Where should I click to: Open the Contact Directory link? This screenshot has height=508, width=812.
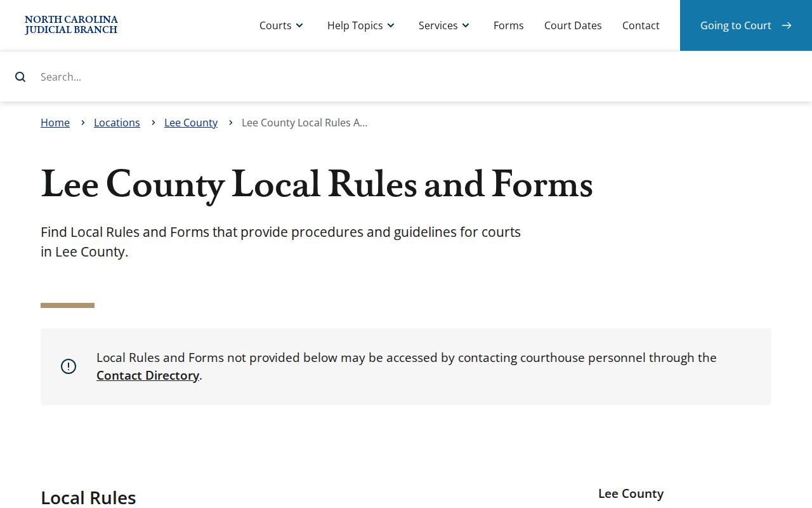148,375
